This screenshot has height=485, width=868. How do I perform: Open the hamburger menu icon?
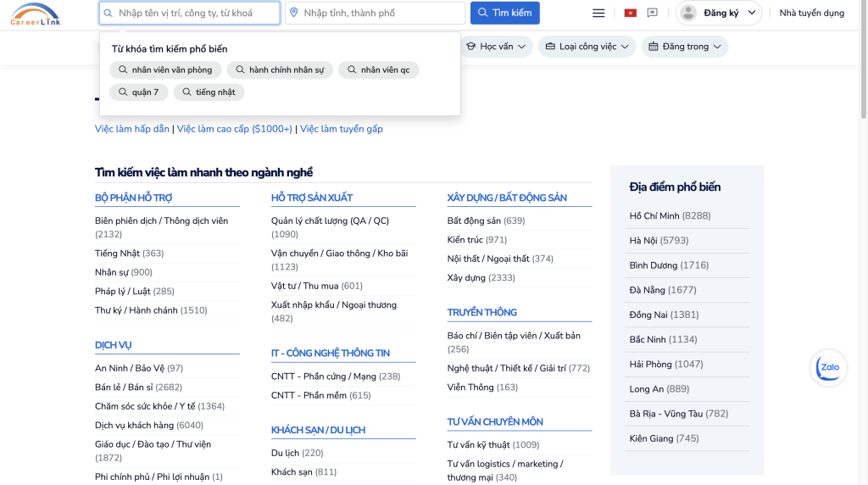pyautogui.click(x=598, y=14)
